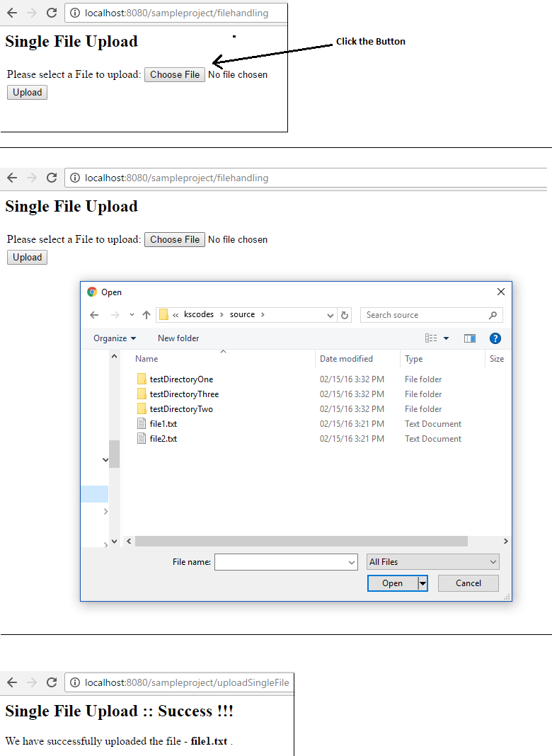
Task: Click New folder in the dialog toolbar
Action: (178, 338)
